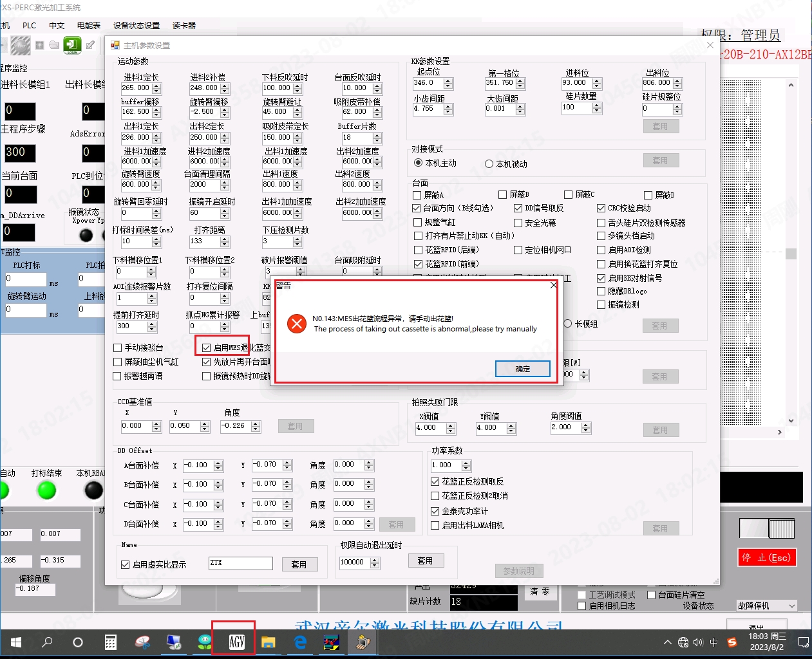The width and height of the screenshot is (812, 659).
Task: Click the volume speaker tray icon
Action: [698, 642]
